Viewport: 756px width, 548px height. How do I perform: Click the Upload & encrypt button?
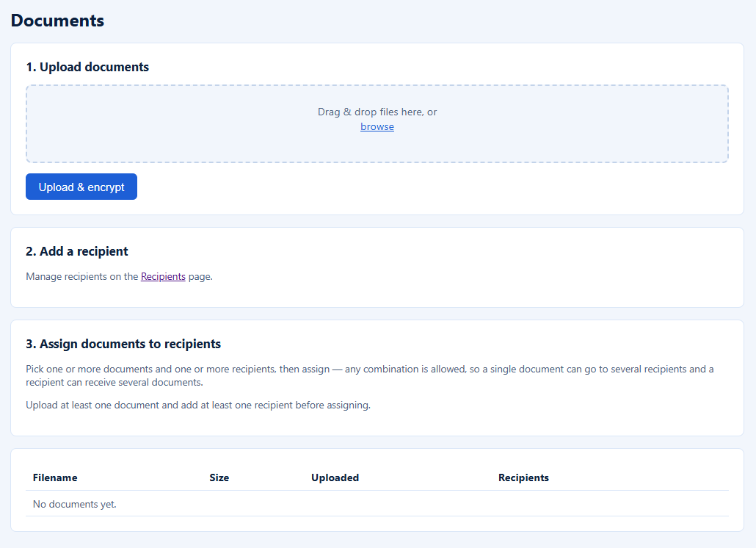[x=81, y=187]
